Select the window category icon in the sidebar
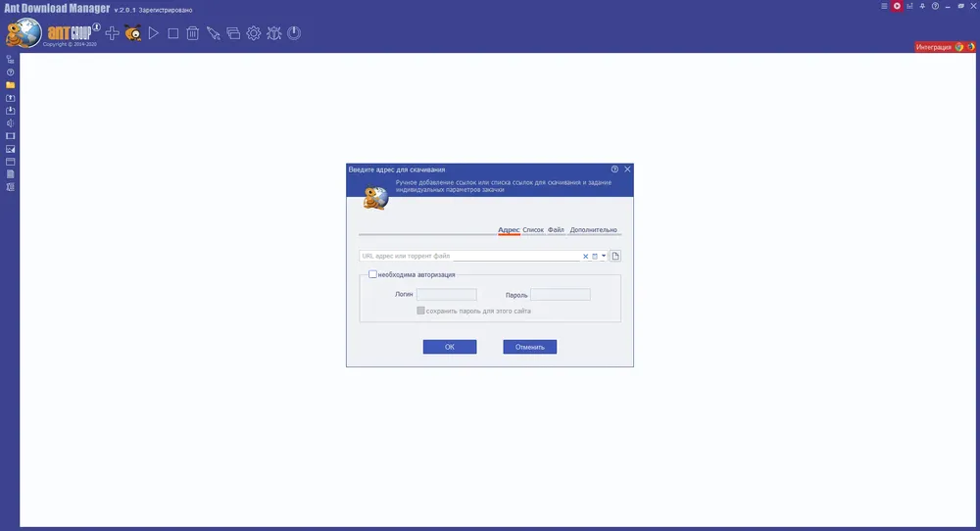The image size is (980, 531). click(x=10, y=162)
